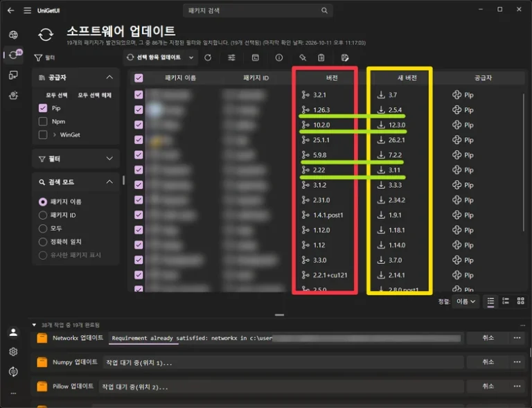The height and width of the screenshot is (408, 532).
Task: Select the 패키지 이름 search mode radio
Action: point(43,202)
